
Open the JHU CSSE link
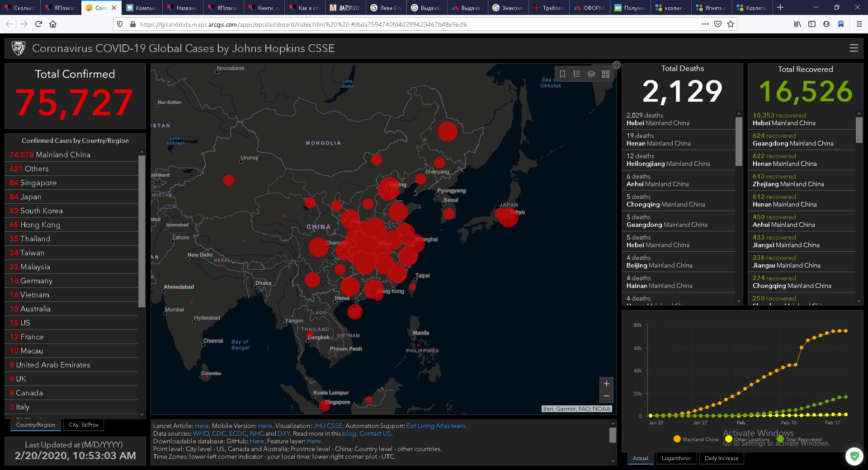[x=327, y=426]
